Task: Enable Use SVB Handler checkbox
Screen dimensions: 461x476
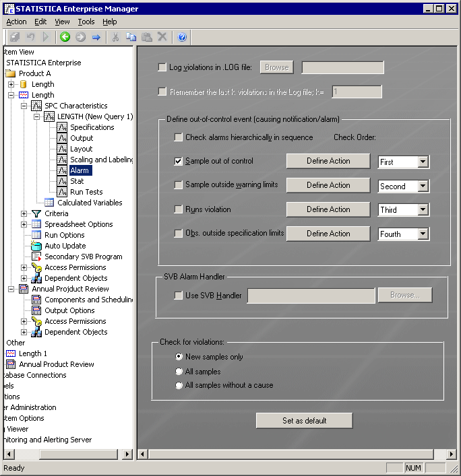Action: (x=179, y=296)
